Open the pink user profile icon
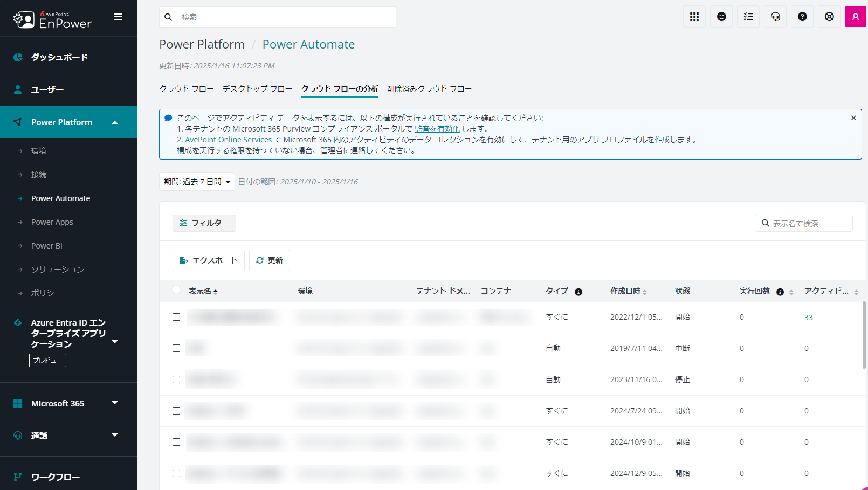Image resolution: width=868 pixels, height=490 pixels. pyautogui.click(x=856, y=17)
